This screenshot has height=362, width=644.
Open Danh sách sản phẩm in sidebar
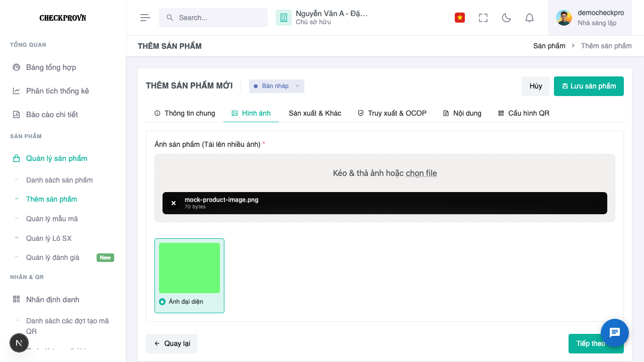coord(59,180)
